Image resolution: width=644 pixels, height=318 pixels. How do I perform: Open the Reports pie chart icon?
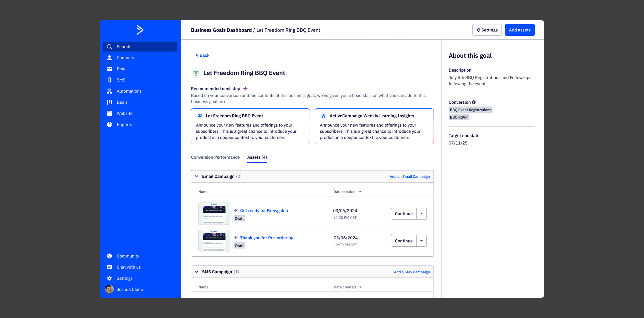[x=109, y=124]
